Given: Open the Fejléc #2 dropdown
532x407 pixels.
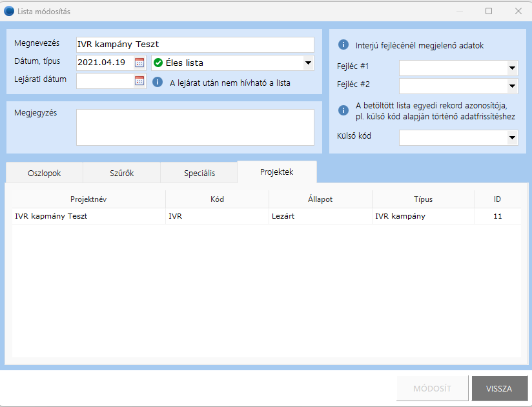Looking at the screenshot, I should (x=512, y=86).
